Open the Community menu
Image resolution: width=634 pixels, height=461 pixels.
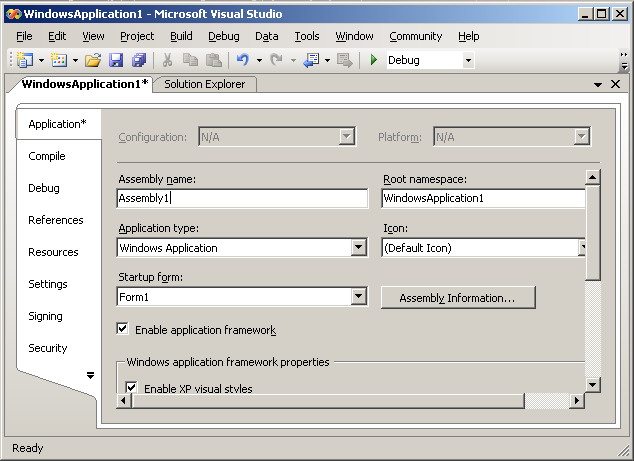pyautogui.click(x=416, y=36)
